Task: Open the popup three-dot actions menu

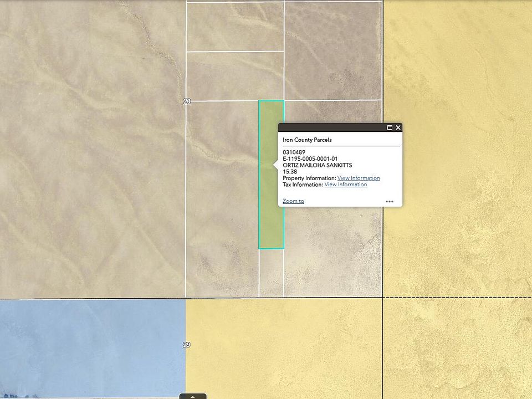Action: coord(390,202)
